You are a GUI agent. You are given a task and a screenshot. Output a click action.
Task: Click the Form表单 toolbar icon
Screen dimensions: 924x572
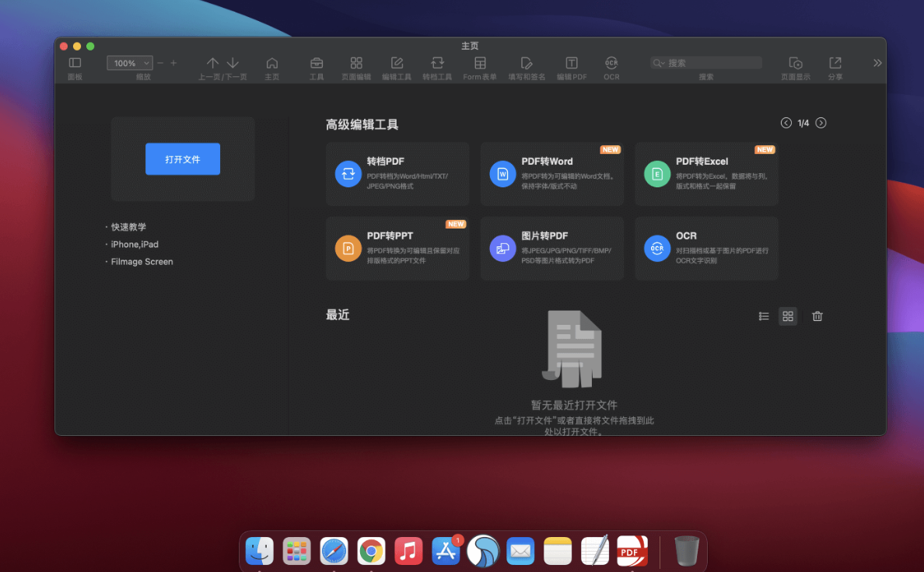[x=480, y=64]
